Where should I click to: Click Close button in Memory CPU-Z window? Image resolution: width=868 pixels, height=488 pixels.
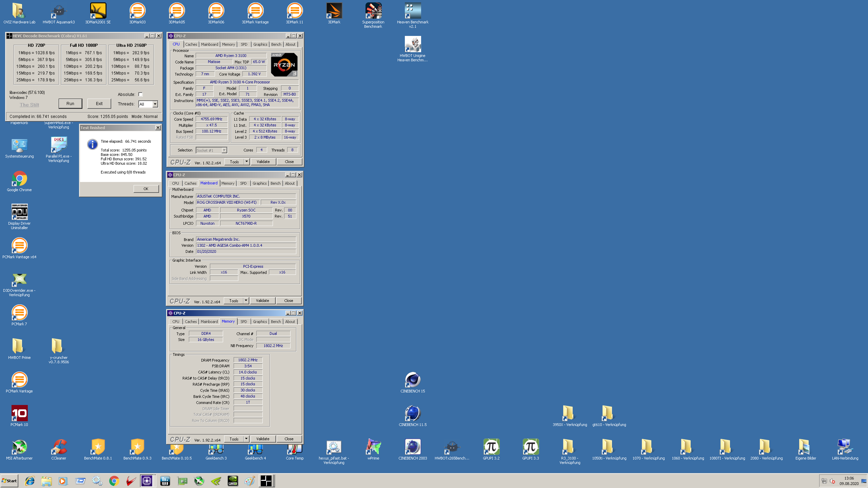tap(289, 439)
